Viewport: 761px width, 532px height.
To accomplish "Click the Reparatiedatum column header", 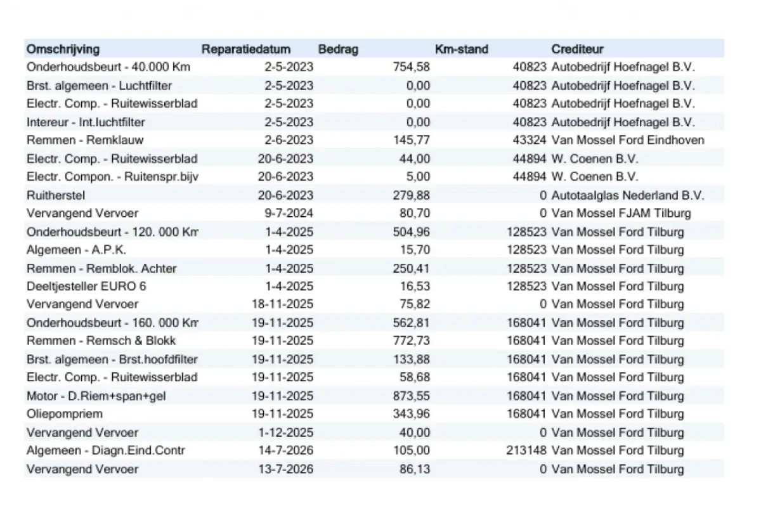I will coord(246,49).
